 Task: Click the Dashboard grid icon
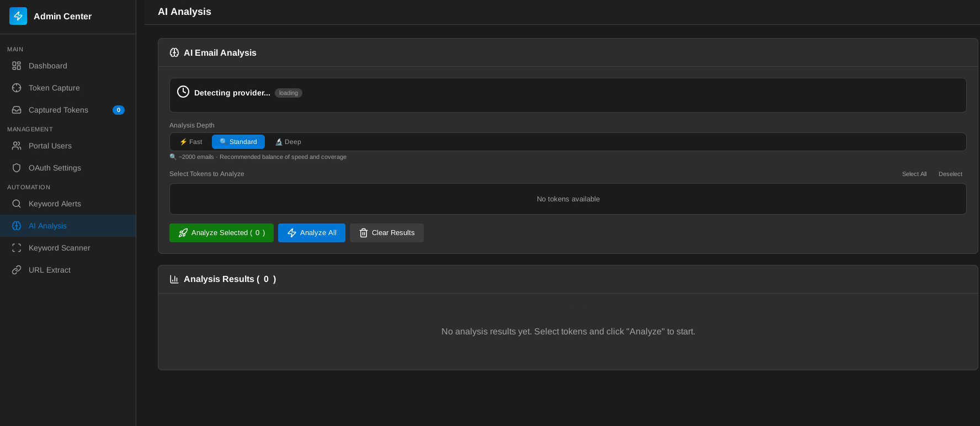[17, 66]
